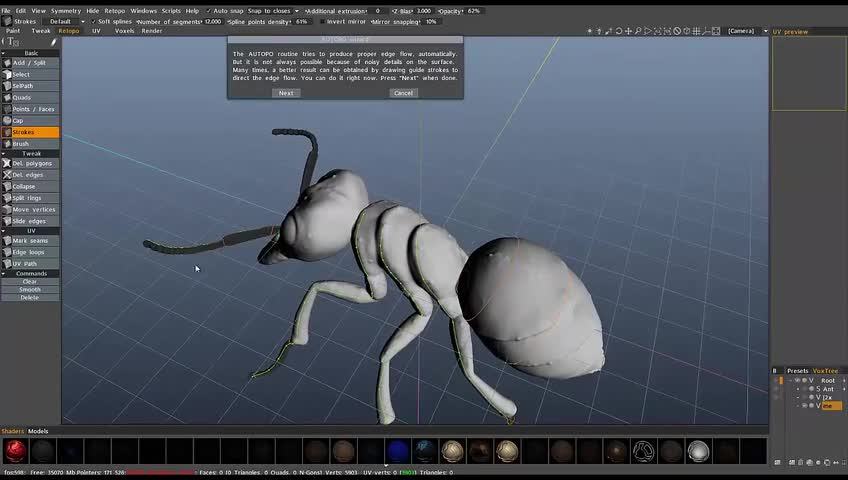Screen dimensions: 848x480
Task: Click the Number of segments input field
Action: pyautogui.click(x=213, y=21)
